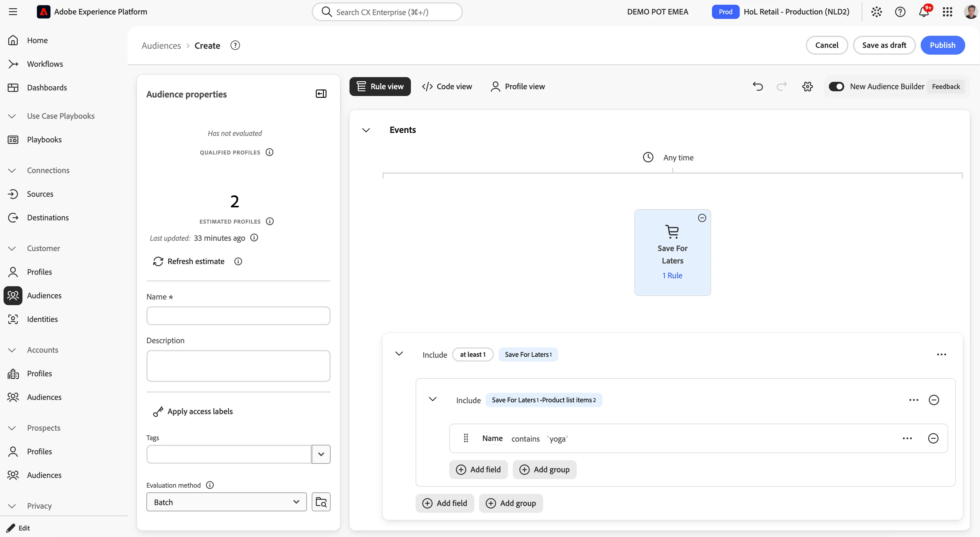The height and width of the screenshot is (537, 980).
Task: Click Refresh estimate
Action: tap(189, 261)
